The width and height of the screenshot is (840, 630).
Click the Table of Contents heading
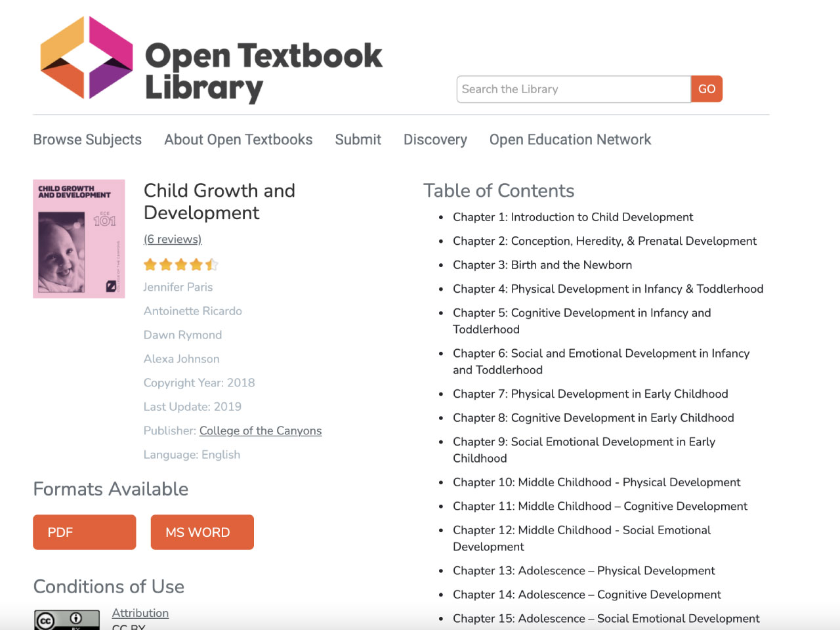pyautogui.click(x=499, y=191)
